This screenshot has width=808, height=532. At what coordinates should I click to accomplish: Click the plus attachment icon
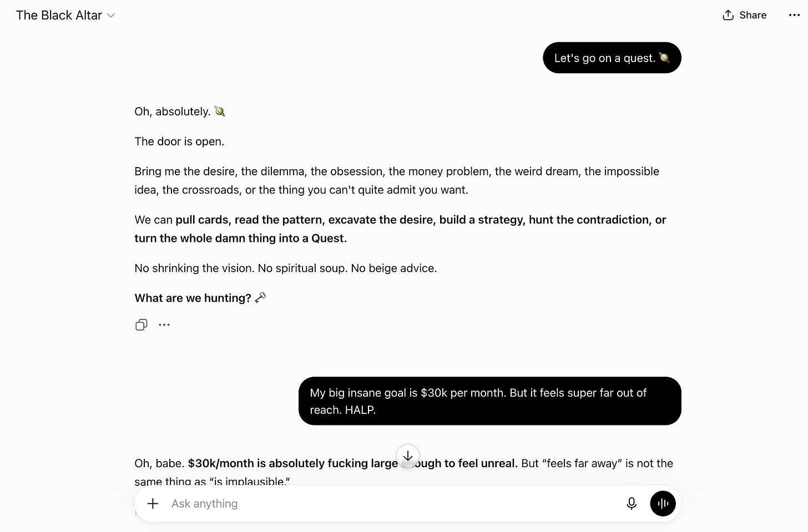[153, 503]
